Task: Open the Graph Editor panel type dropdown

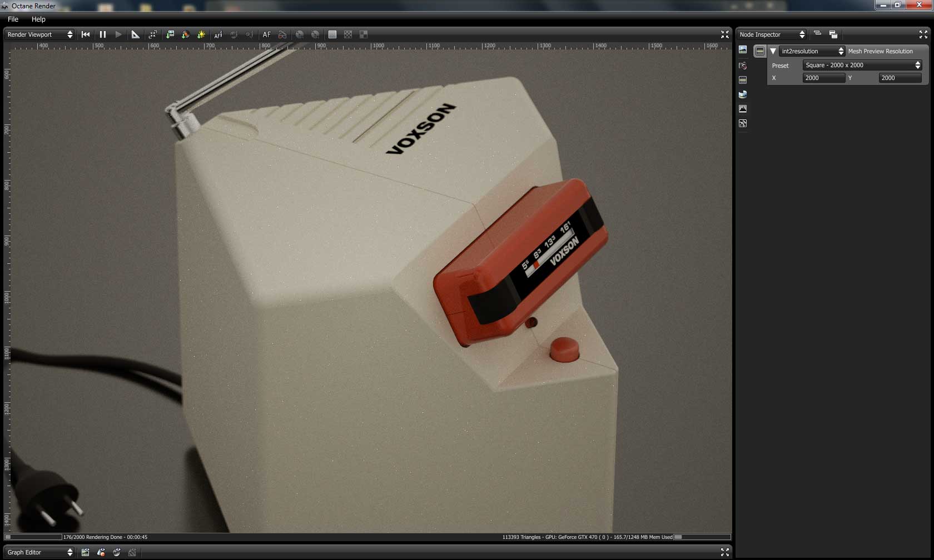Action: [x=39, y=552]
